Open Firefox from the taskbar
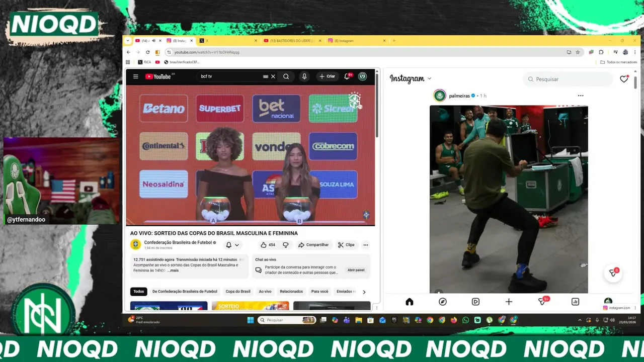This screenshot has height=362, width=644. click(454, 320)
